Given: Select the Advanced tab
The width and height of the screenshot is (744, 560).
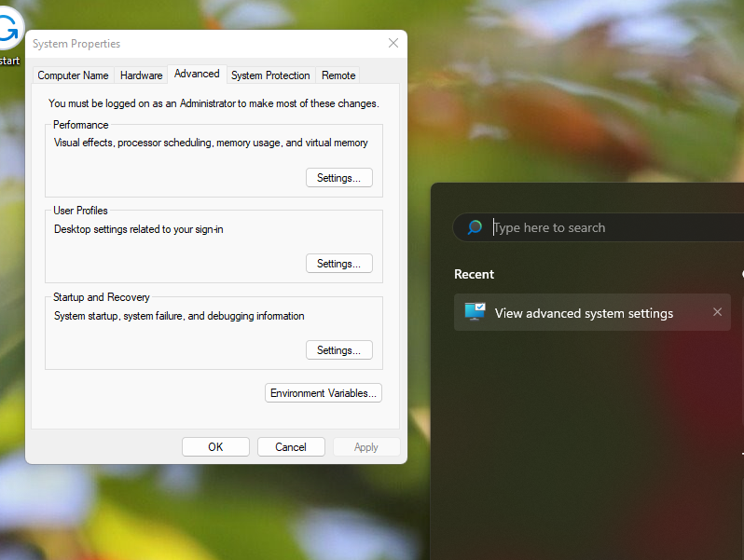Looking at the screenshot, I should pos(197,74).
